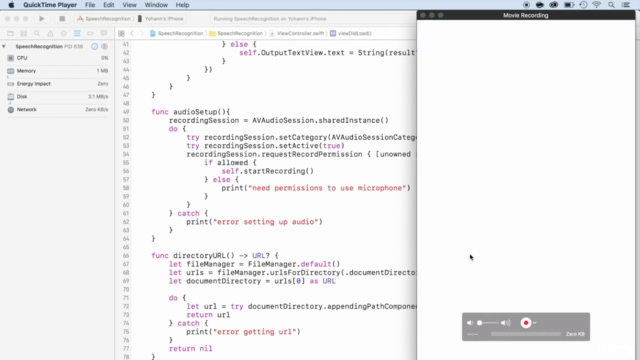Click the Movie Recording window title bar
640x360 pixels.
[x=526, y=15]
